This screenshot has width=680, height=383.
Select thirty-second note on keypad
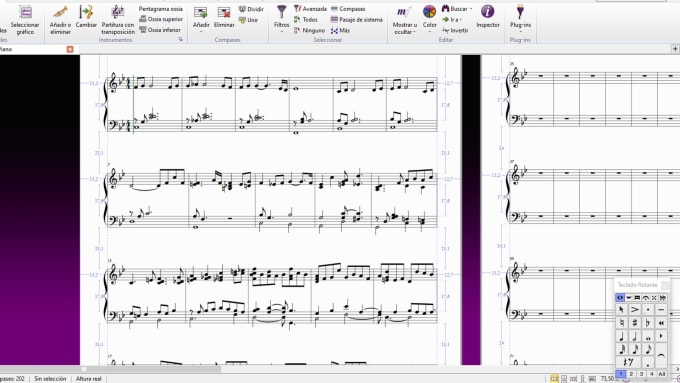coord(621,349)
